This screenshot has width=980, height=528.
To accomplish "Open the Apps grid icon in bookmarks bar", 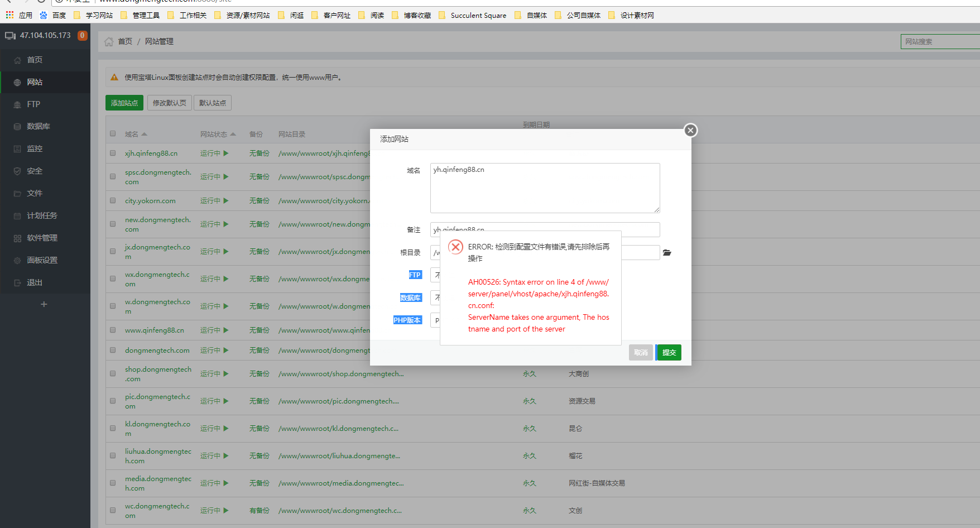I will pos(9,15).
